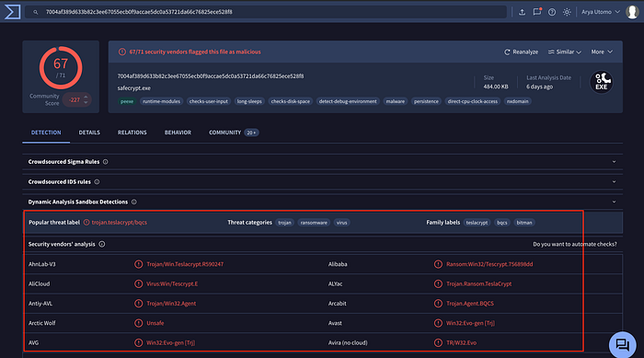Image resolution: width=644 pixels, height=358 pixels.
Task: Click the user avatar picture
Action: 632,12
